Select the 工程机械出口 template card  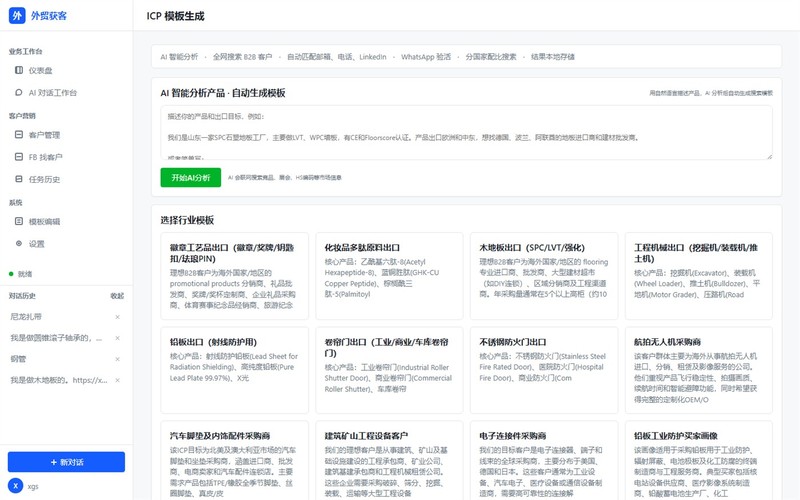click(698, 276)
